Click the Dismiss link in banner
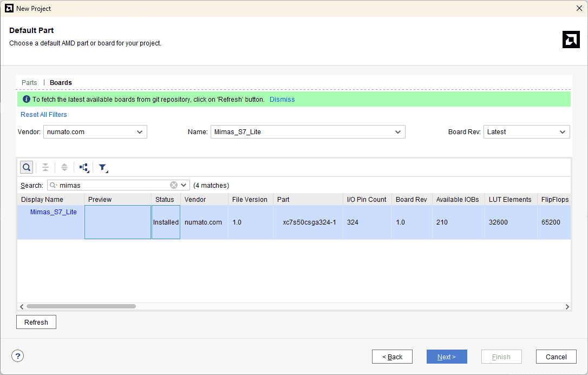 (282, 100)
